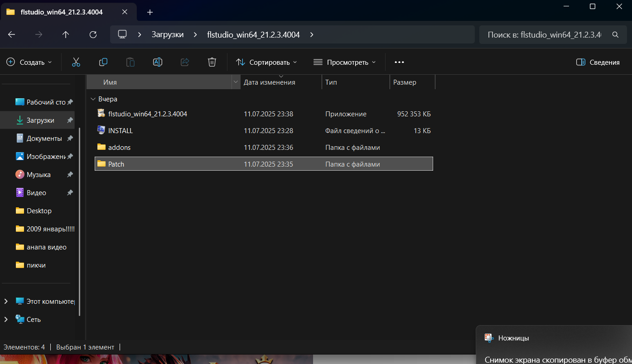The height and width of the screenshot is (364, 632).
Task: Click chevron after flstudio folder in address bar
Action: pyautogui.click(x=311, y=34)
